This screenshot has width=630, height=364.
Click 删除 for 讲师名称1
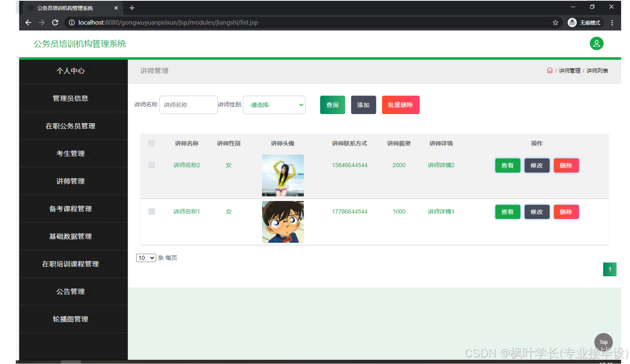click(566, 212)
